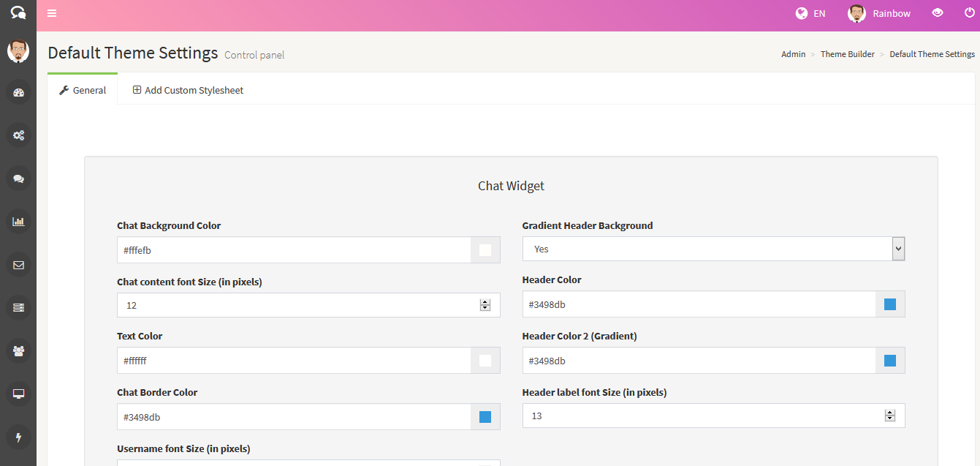Click the lightning bolt sidebar icon

pyautogui.click(x=18, y=437)
